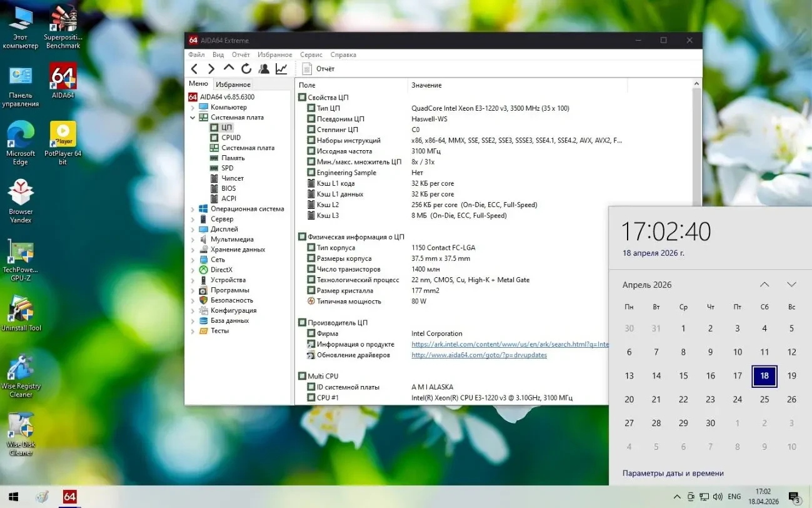Viewport: 812px width, 508px height.
Task: Go to previous month in calendar
Action: [764, 285]
